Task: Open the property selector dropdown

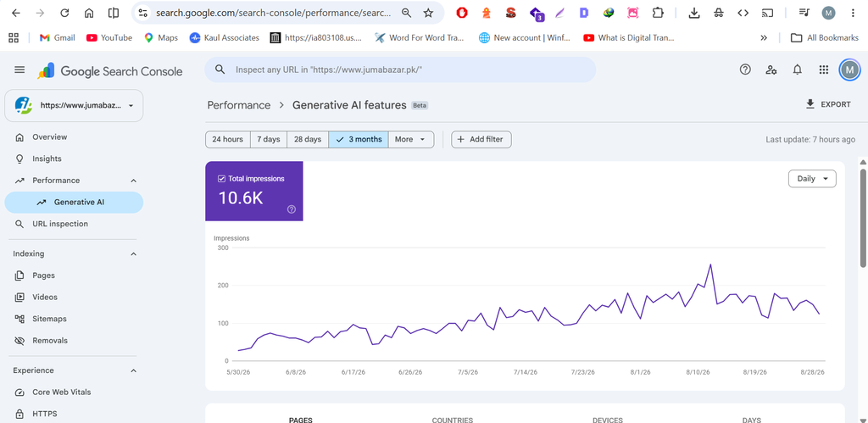Action: point(75,105)
